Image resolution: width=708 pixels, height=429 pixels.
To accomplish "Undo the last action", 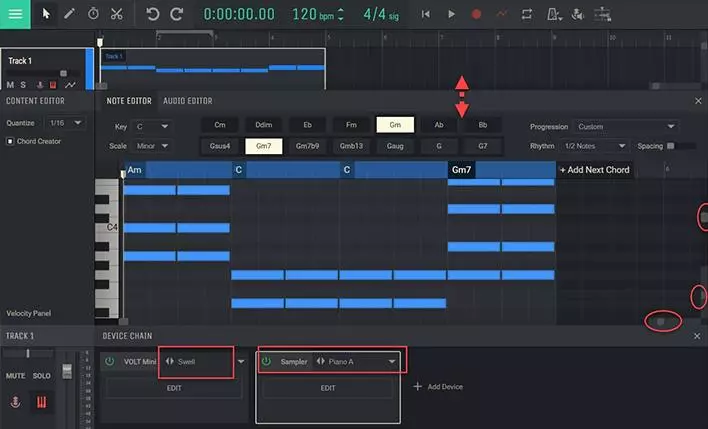I will (153, 14).
